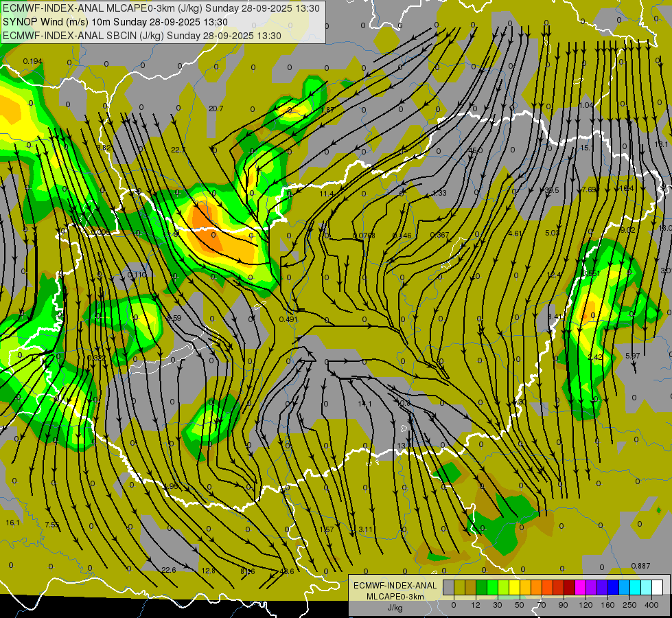Image resolution: width=672 pixels, height=618 pixels.
Task: Click the legend tick value 160
Action: click(607, 605)
